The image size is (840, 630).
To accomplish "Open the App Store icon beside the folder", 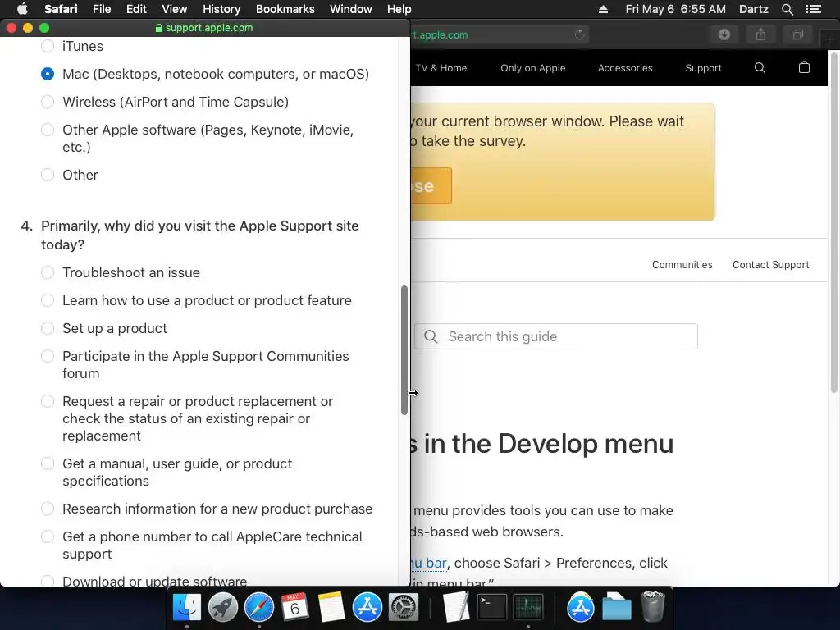I will click(x=581, y=608).
